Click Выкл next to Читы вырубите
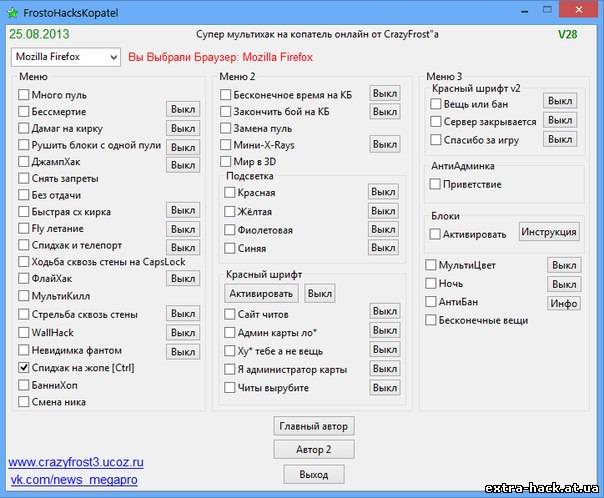 [384, 388]
